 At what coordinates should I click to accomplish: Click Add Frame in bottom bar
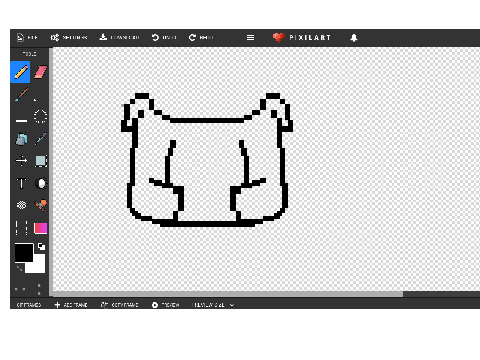tap(71, 305)
